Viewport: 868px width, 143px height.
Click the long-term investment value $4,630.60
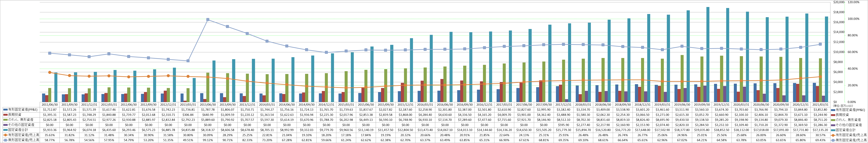pyautogui.click(x=445, y=115)
